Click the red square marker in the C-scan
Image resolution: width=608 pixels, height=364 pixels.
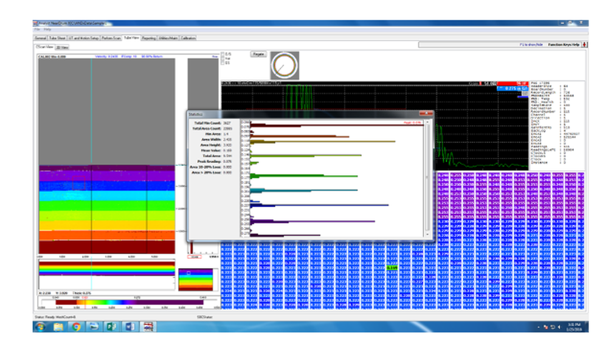pos(78,184)
